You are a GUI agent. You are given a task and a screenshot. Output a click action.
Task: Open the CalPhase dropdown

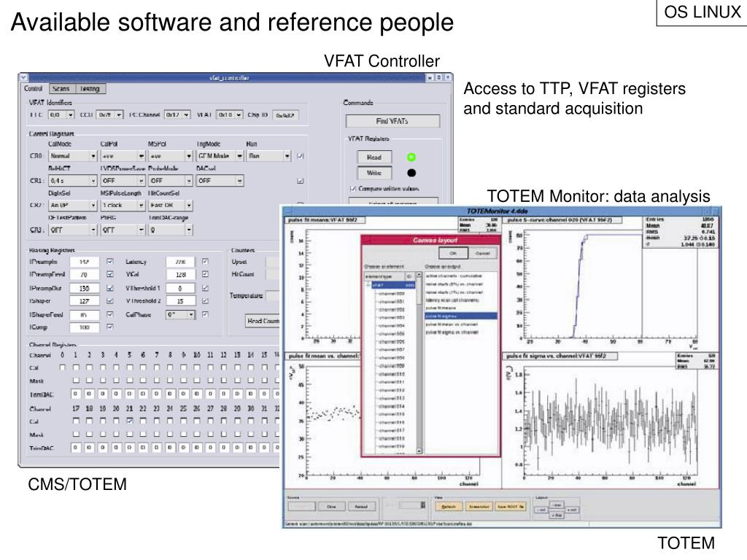pyautogui.click(x=181, y=315)
